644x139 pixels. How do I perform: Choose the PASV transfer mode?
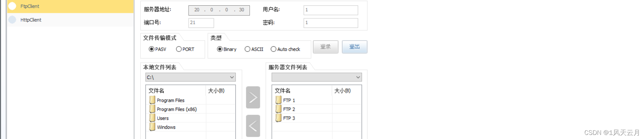coord(157,49)
